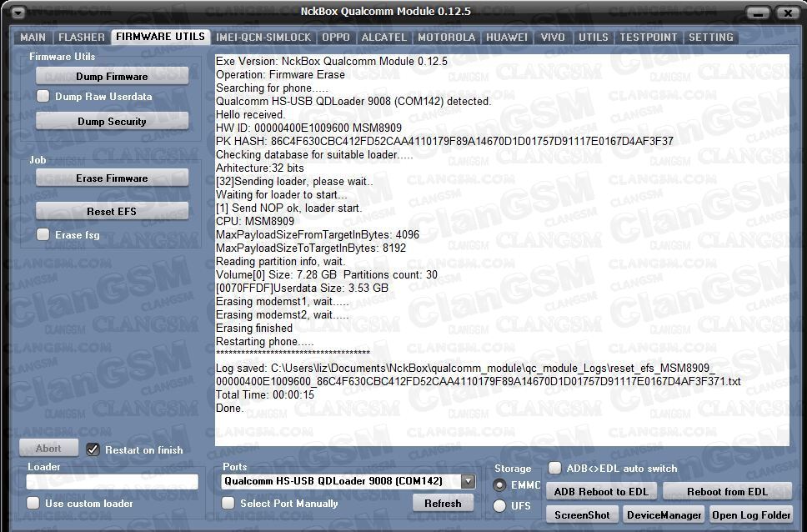
Task: Go to the TESTPOINT tab
Action: pos(649,38)
